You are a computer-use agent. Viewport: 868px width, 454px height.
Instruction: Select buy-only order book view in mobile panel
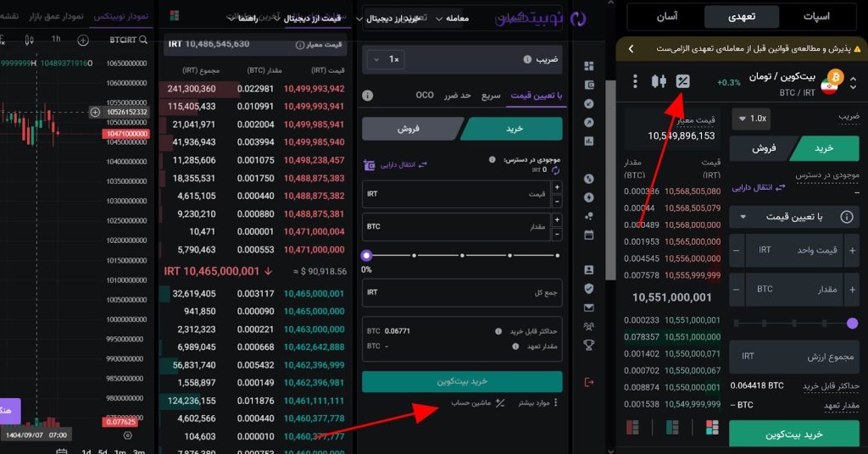click(672, 427)
